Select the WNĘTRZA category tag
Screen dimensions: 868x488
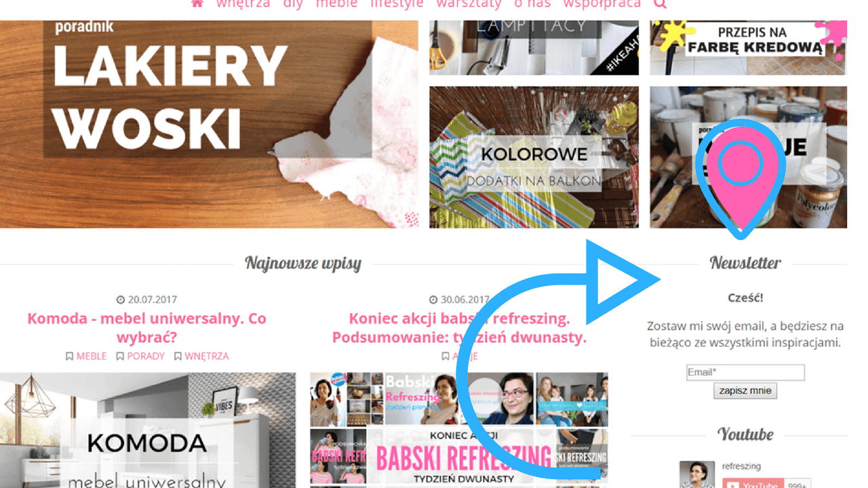click(x=201, y=356)
